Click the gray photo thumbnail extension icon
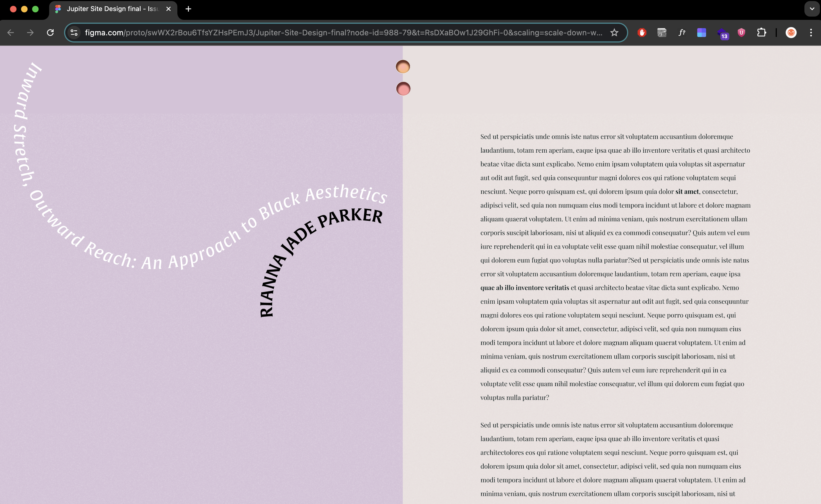821x504 pixels. pyautogui.click(x=662, y=32)
